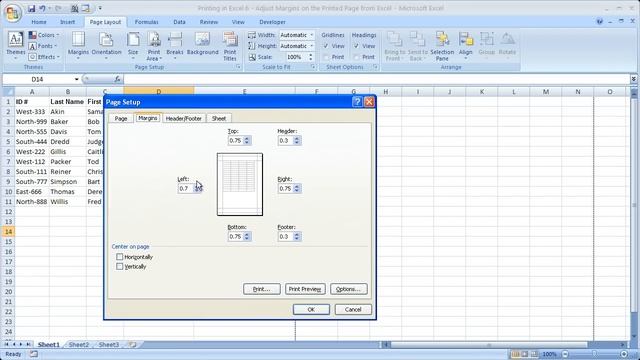640x360 pixels.
Task: Switch to Page Layout view in status bar
Action: point(524,354)
